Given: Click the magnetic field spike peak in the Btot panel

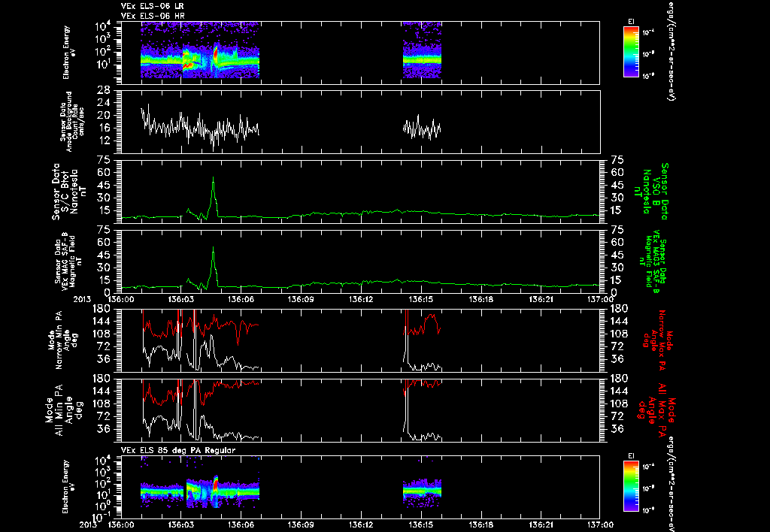Looking at the screenshot, I should (x=213, y=177).
